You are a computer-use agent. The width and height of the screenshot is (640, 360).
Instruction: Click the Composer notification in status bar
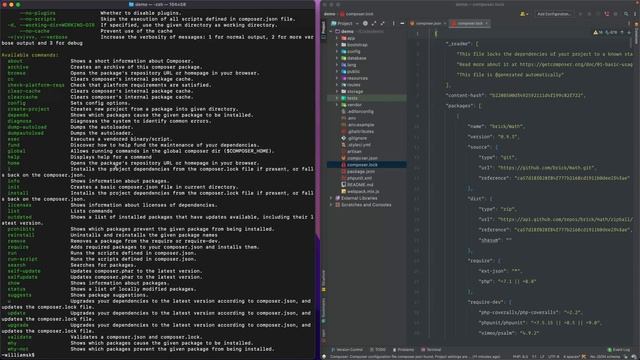click(415, 357)
